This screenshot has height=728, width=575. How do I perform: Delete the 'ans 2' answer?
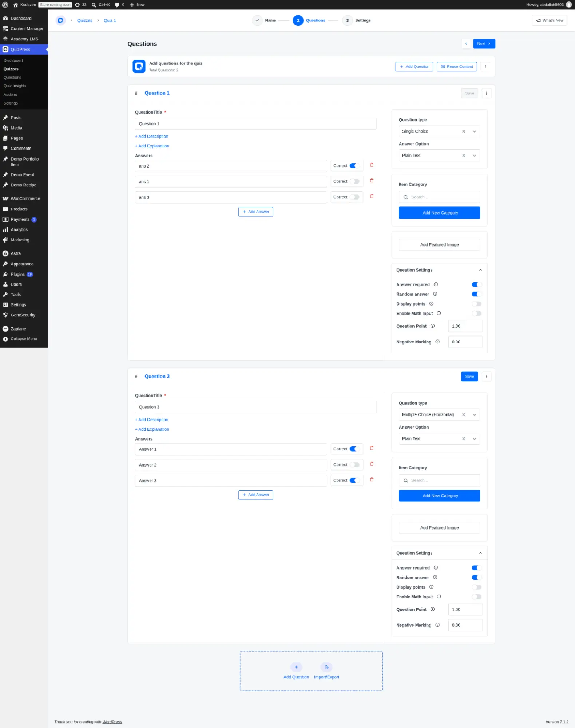[372, 165]
